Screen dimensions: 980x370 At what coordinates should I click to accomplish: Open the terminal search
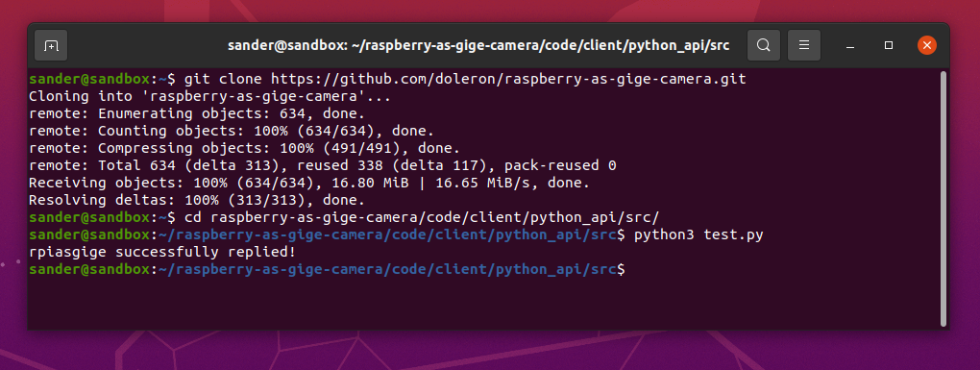(763, 45)
